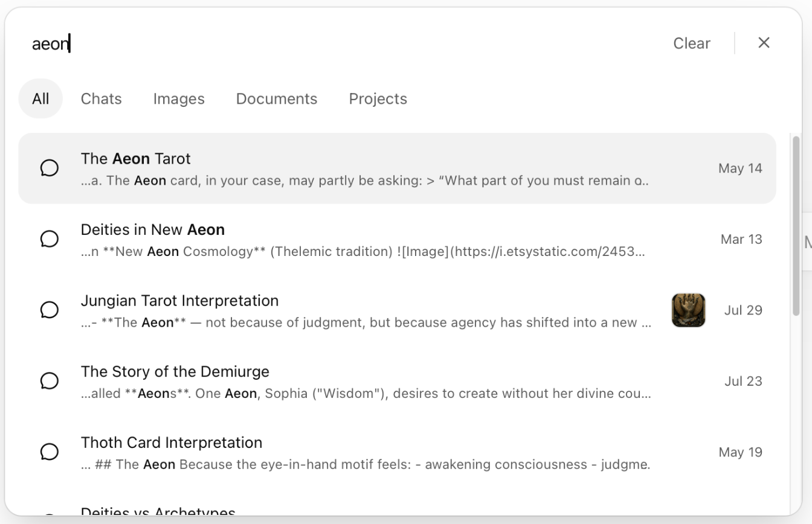Screen dimensions: 812x524
Task: Open the Jungian Tarot Interpretation result
Action: [x=397, y=310]
